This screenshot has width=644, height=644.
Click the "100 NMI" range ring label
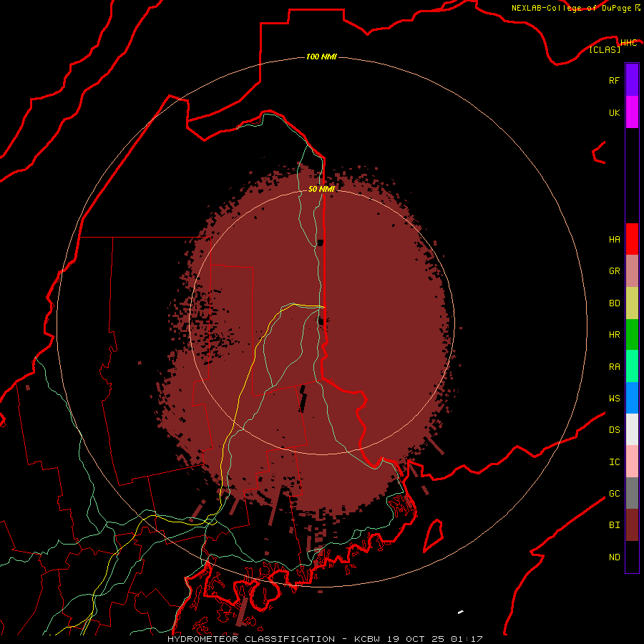(x=321, y=57)
